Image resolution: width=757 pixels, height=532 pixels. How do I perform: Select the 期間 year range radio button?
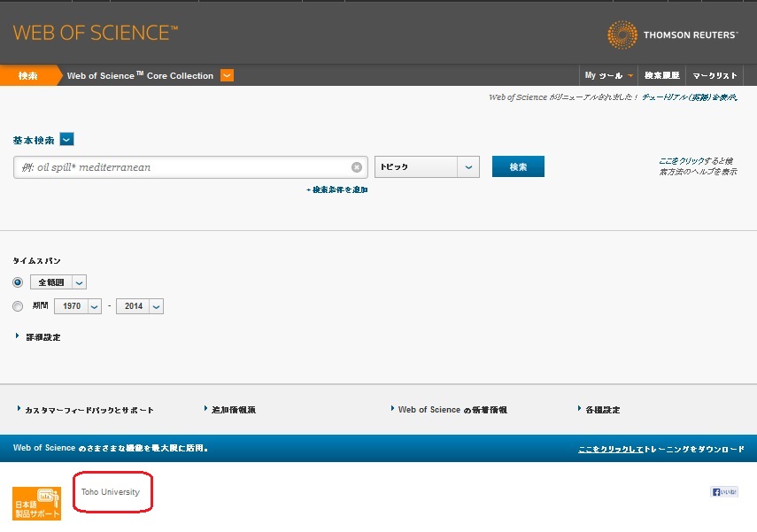tap(18, 306)
